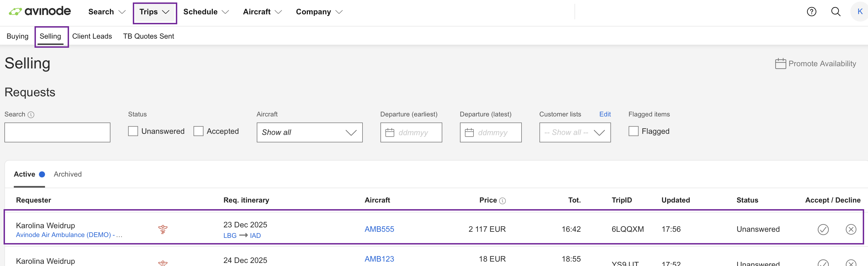Click the Price column info icon
This screenshot has width=868, height=266.
pyautogui.click(x=502, y=201)
